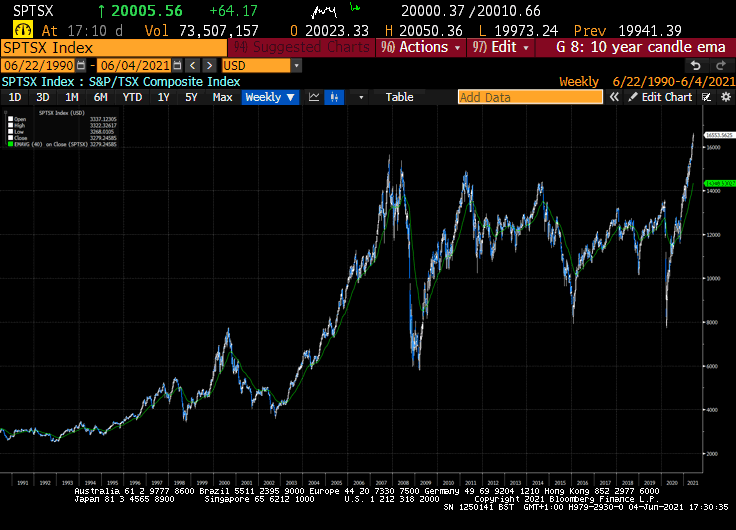Click the USD currency field
736x530 pixels.
click(x=256, y=66)
